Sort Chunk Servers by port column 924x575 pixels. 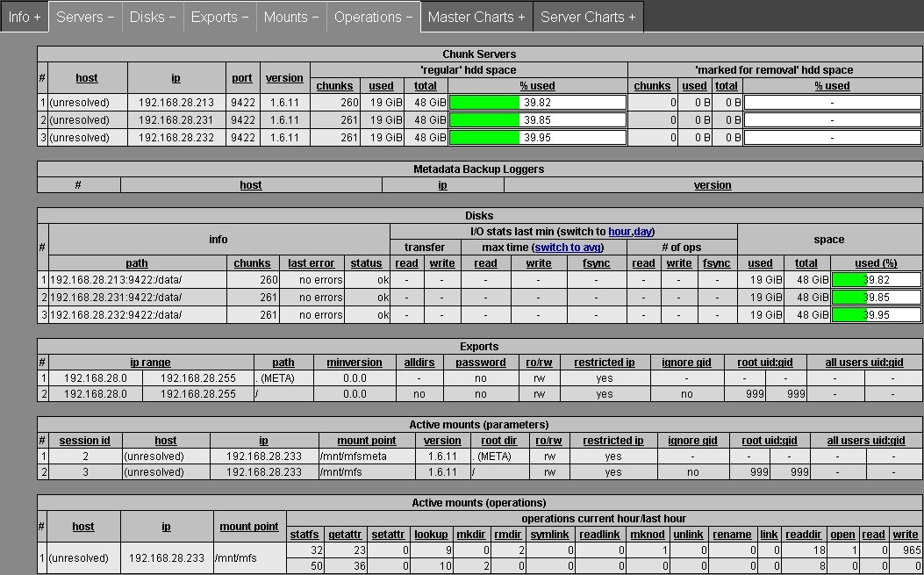pos(241,78)
